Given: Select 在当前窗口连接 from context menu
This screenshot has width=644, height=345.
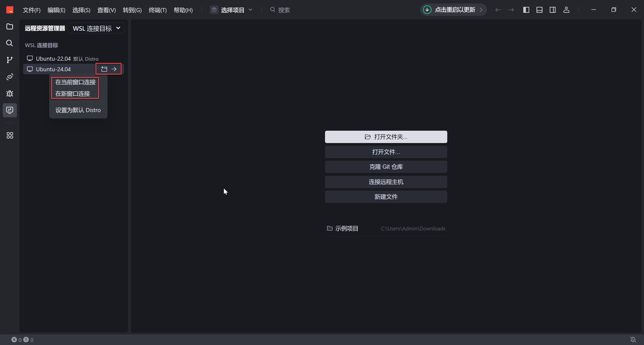Looking at the screenshot, I should coord(75,82).
